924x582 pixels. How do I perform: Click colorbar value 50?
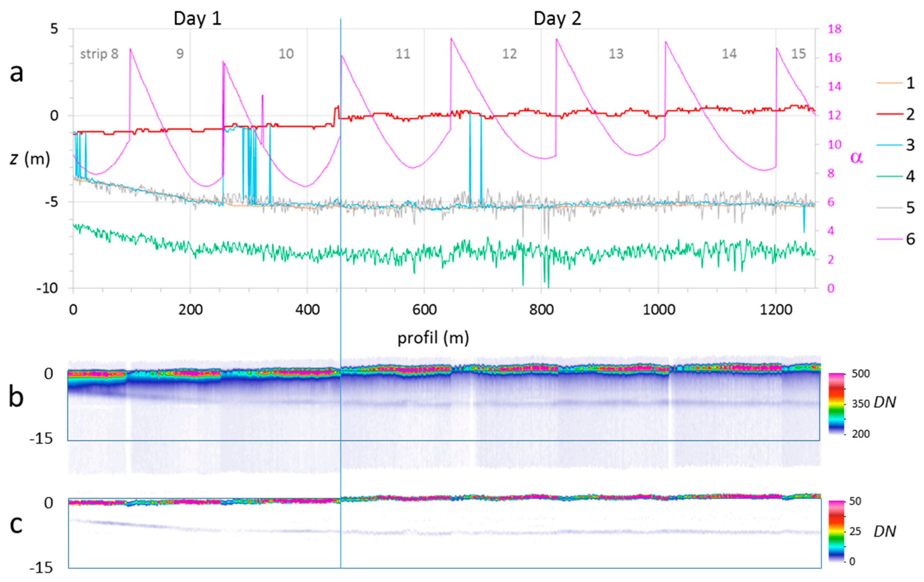pyautogui.click(x=855, y=501)
